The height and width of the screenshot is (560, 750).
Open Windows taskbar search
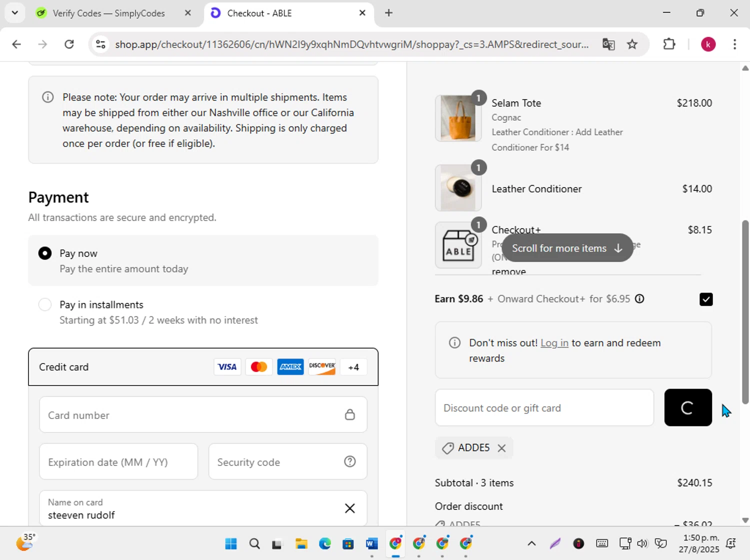[x=254, y=543]
